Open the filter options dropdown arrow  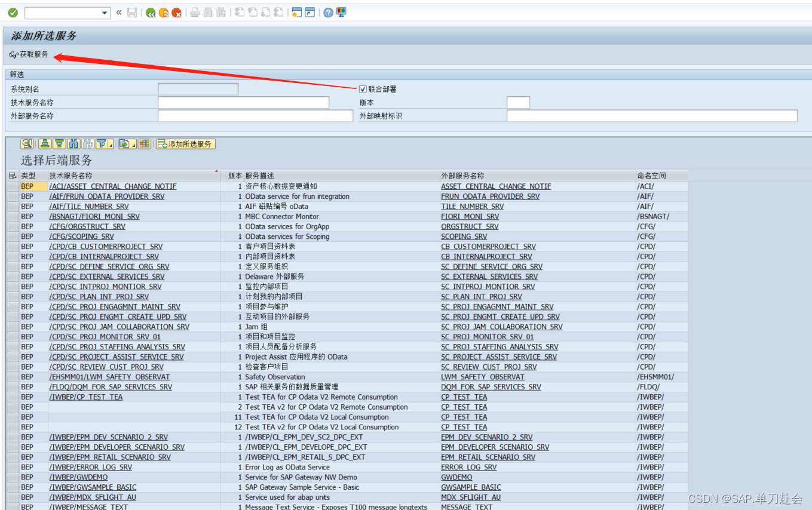pos(111,145)
